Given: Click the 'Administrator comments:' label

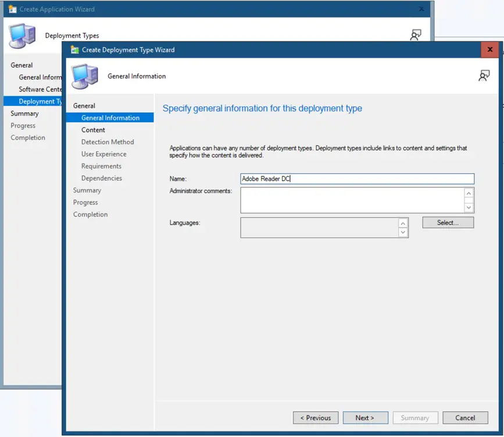Looking at the screenshot, I should [201, 191].
